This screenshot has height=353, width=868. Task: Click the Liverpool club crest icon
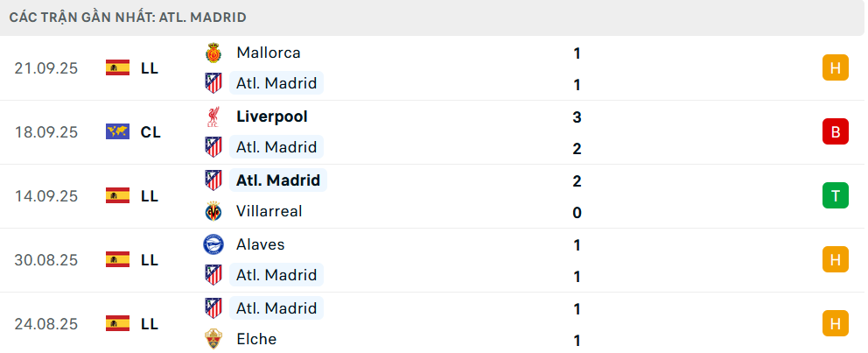pos(213,116)
